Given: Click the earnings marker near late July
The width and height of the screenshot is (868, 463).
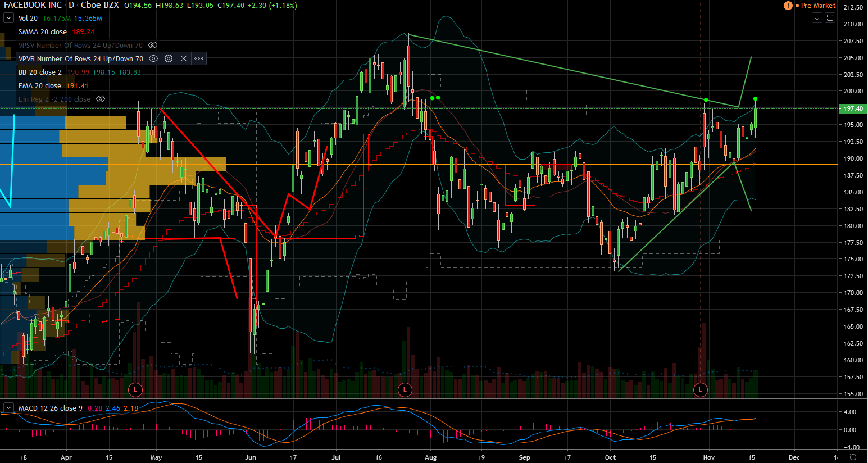Looking at the screenshot, I should click(405, 389).
